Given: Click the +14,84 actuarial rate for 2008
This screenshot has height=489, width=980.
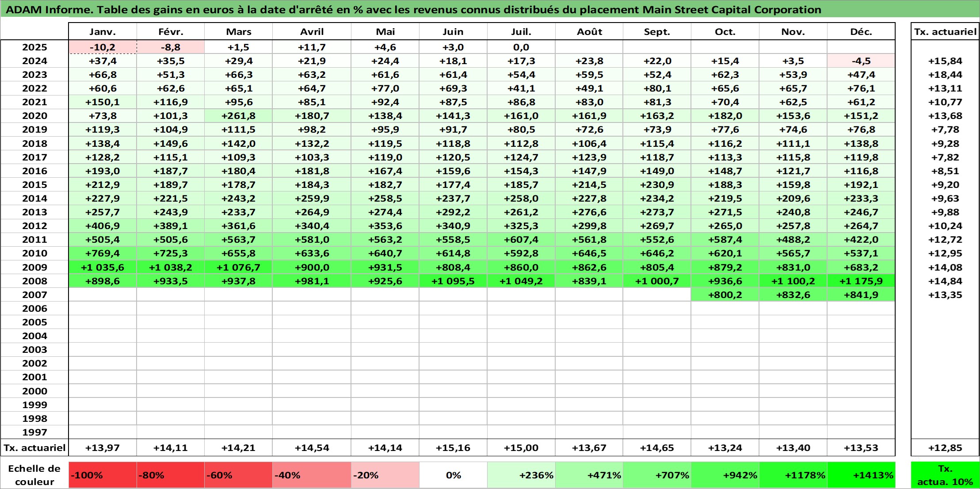Looking at the screenshot, I should [945, 281].
